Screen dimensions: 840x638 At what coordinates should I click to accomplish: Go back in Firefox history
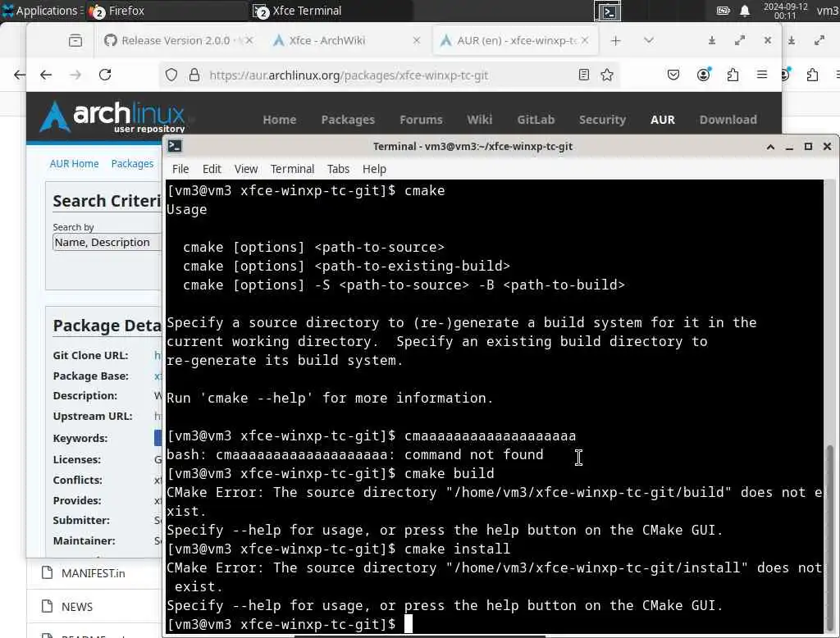click(46, 75)
